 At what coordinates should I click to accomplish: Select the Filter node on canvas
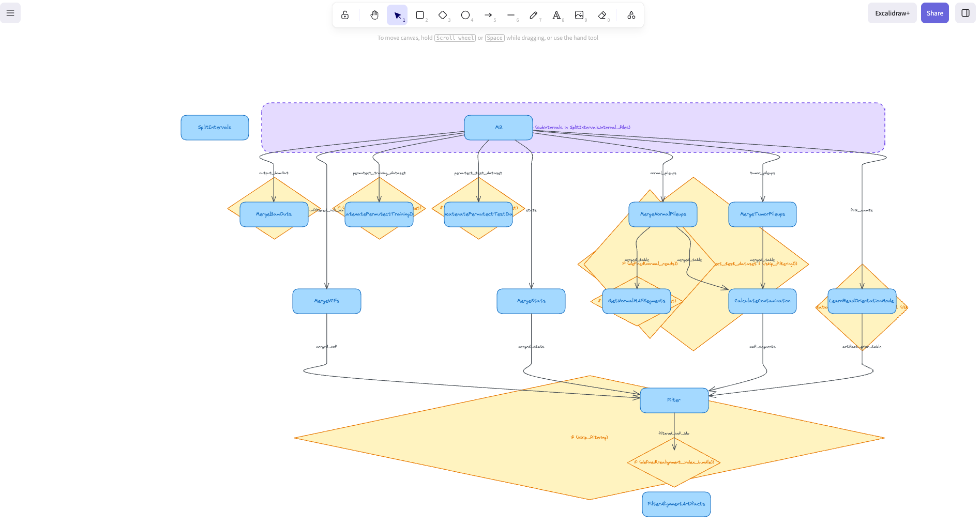tap(673, 400)
